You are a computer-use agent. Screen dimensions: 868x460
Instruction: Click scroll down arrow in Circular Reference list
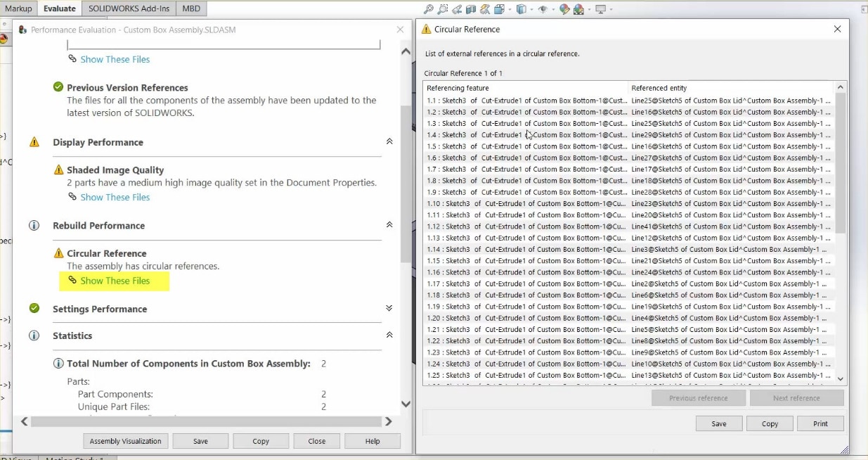click(x=841, y=378)
